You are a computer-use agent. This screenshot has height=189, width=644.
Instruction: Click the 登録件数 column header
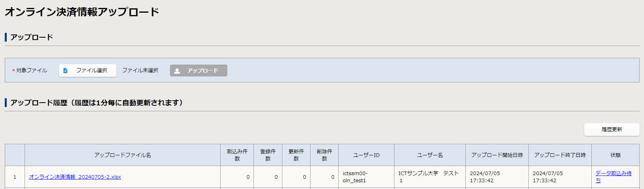tap(268, 155)
